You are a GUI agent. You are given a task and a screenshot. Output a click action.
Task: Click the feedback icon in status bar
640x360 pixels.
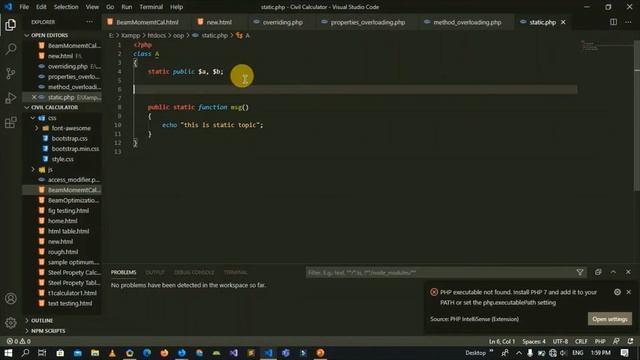[616, 341]
